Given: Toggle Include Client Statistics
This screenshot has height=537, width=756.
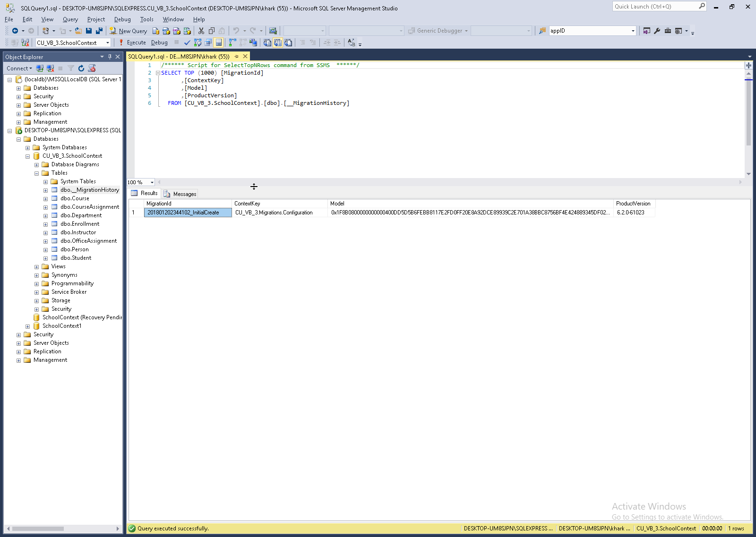Looking at the screenshot, I should point(253,43).
